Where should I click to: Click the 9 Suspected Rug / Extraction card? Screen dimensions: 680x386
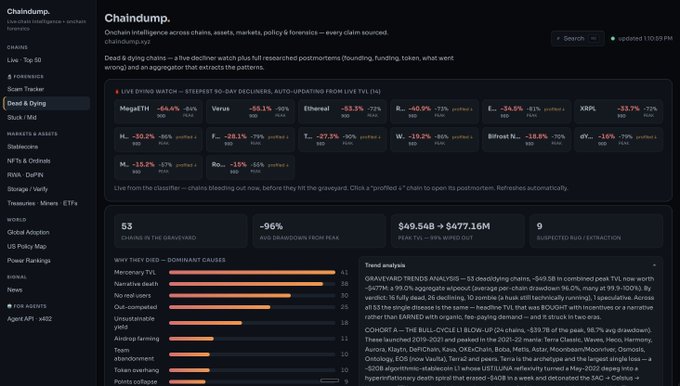(596, 231)
